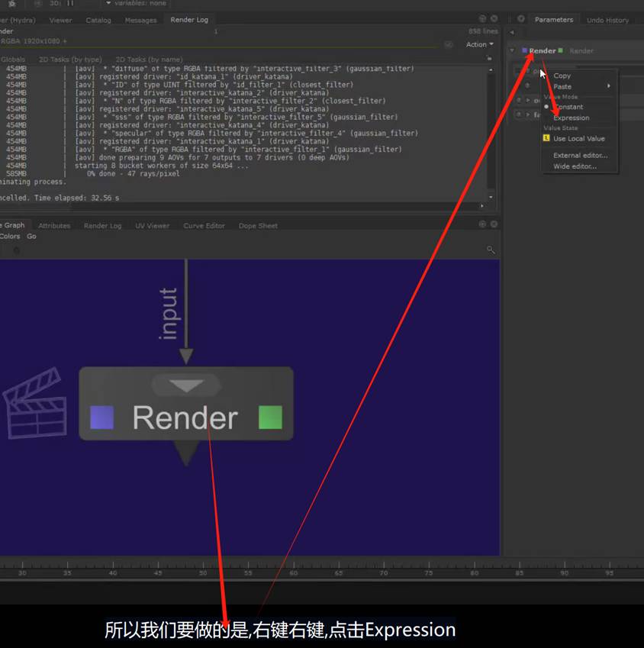Click the green square on the Render node
Screen dimensions: 644x648
pos(270,417)
